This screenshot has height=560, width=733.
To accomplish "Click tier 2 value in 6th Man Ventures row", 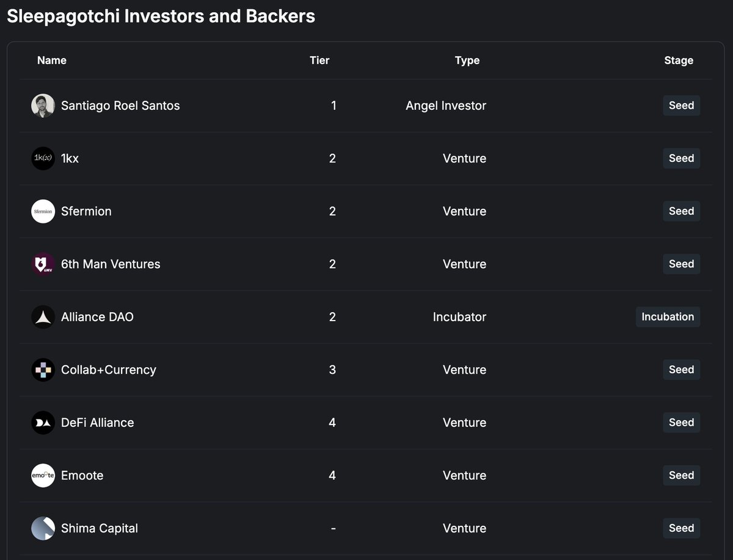I will point(333,264).
